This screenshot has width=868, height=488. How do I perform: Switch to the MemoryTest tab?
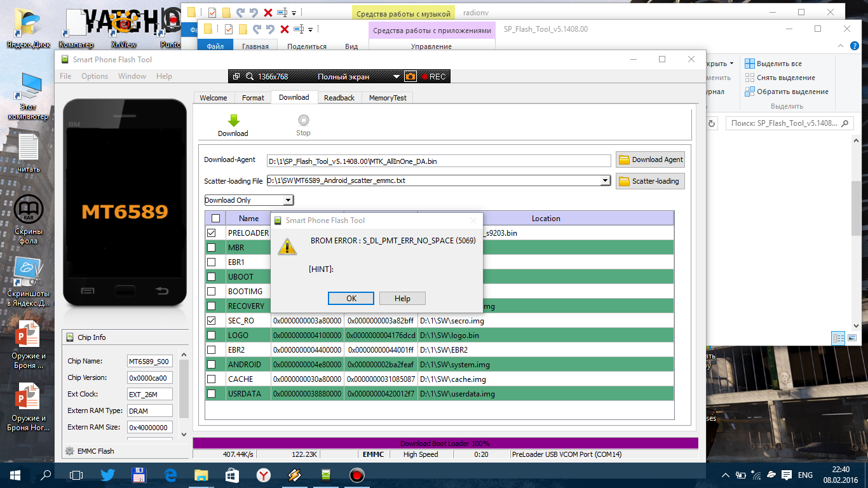[x=388, y=98]
